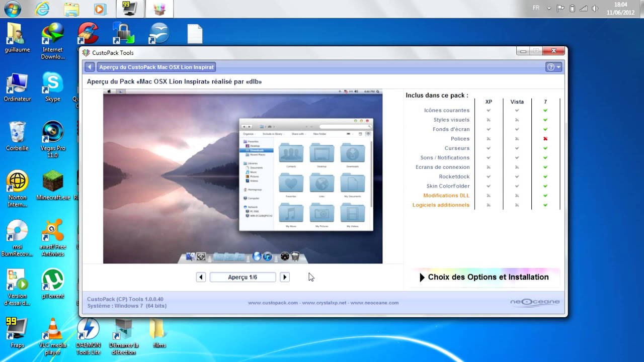This screenshot has height=362, width=644.
Task: Select the Polices row label
Action: point(460,139)
